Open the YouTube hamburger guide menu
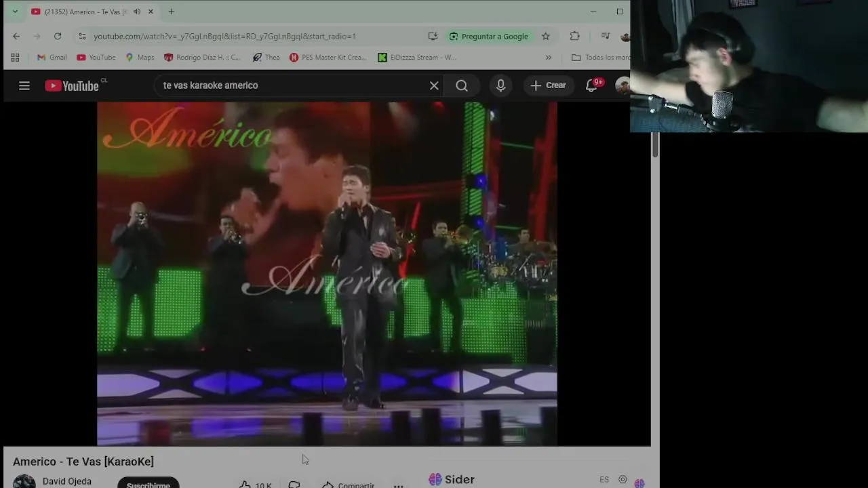This screenshot has width=868, height=488. (x=24, y=85)
